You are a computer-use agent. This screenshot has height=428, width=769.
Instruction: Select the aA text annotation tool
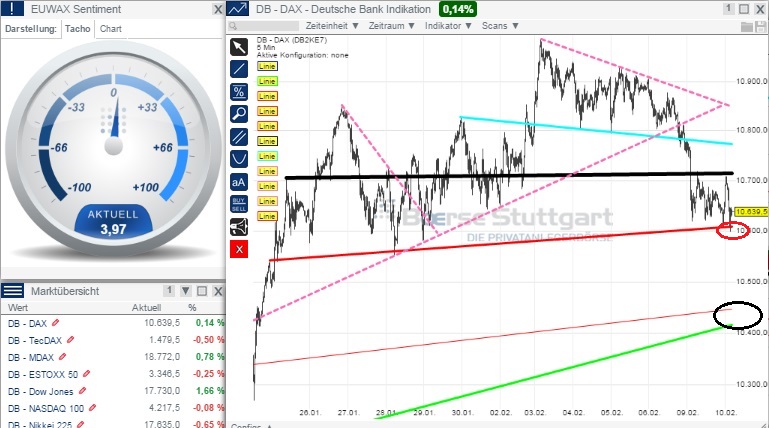tap(239, 182)
